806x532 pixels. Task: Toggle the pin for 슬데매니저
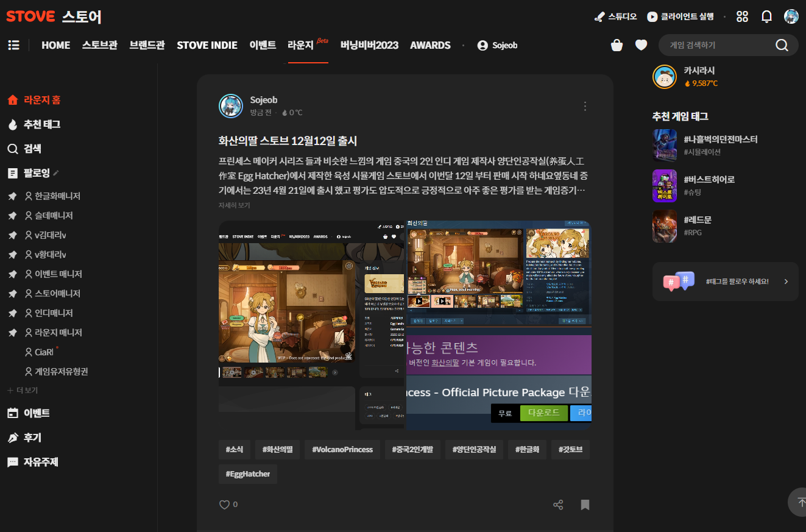coord(12,216)
